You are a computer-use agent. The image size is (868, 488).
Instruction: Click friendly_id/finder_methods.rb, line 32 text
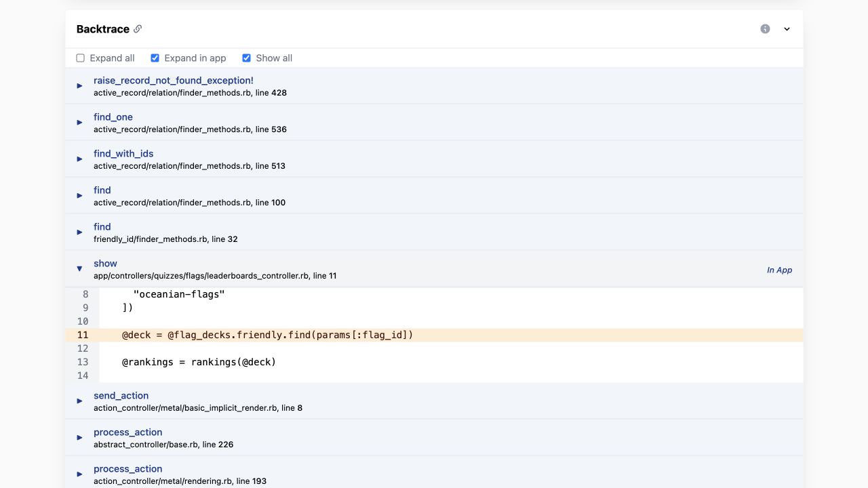click(165, 239)
